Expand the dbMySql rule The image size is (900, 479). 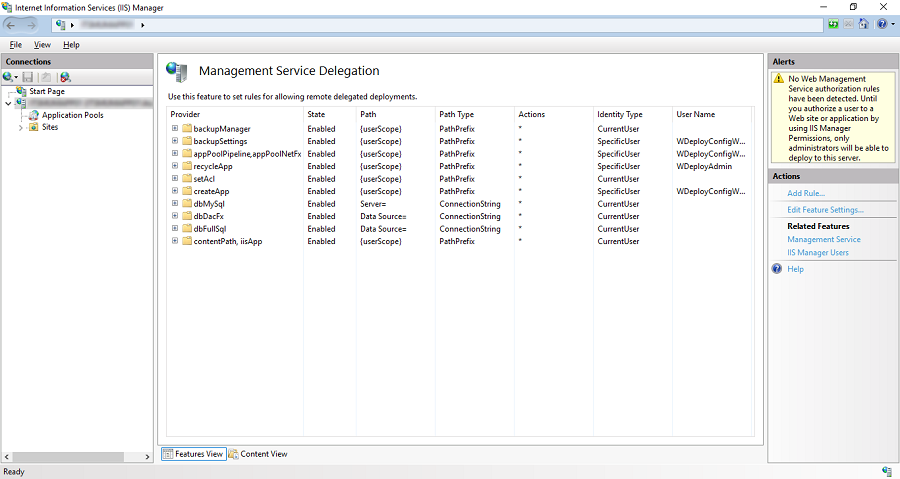coord(174,204)
